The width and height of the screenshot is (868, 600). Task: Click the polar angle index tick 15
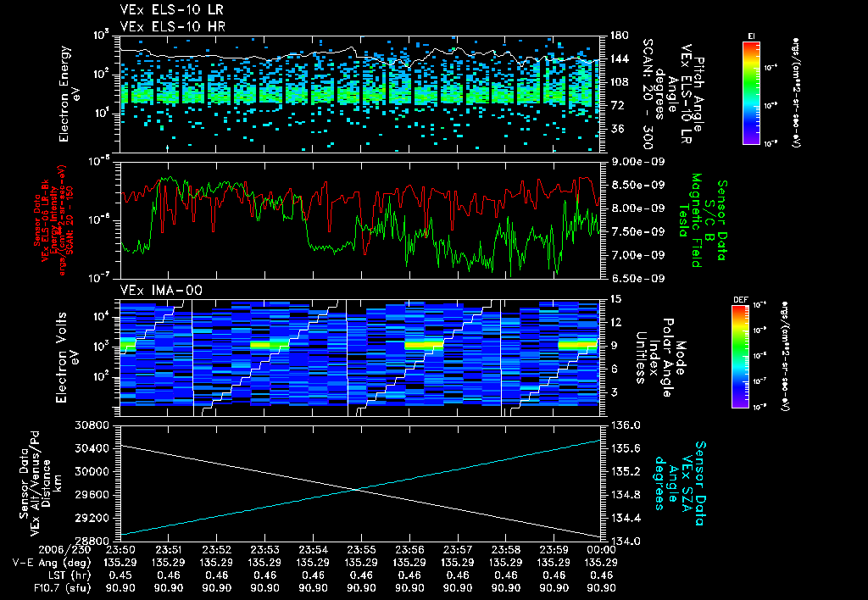point(615,299)
